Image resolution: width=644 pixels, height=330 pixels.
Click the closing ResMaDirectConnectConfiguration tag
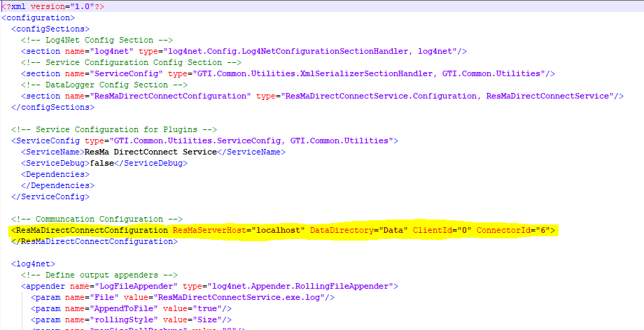[x=94, y=241]
